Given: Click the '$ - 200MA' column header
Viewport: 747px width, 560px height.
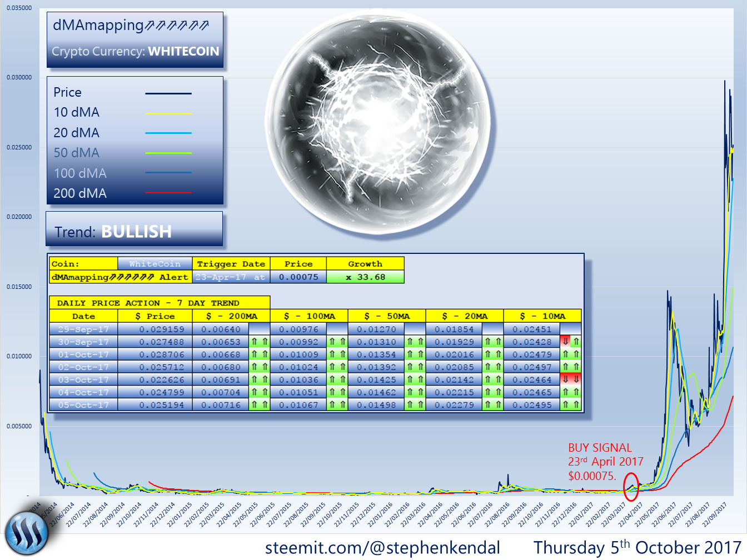Looking at the screenshot, I should [x=231, y=316].
